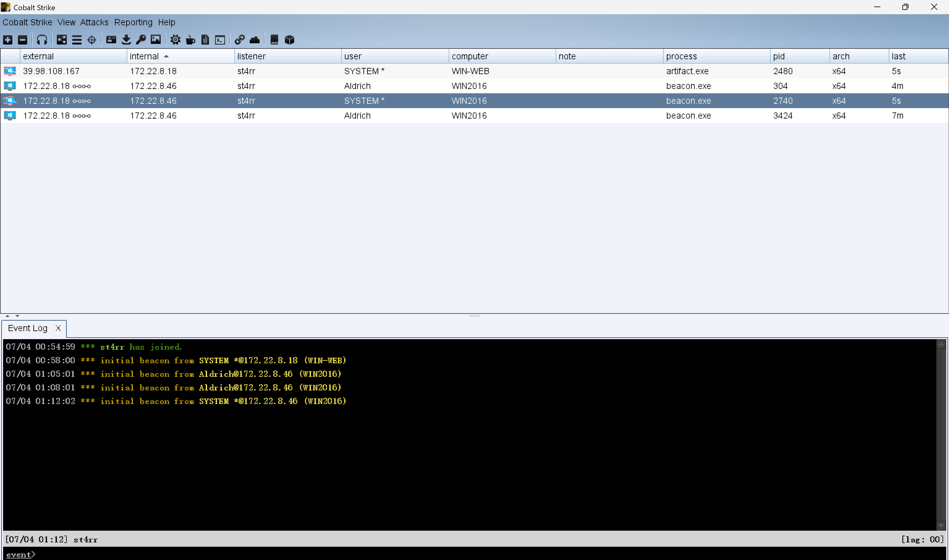Close the Event Log tab
The width and height of the screenshot is (949, 560).
click(x=58, y=328)
